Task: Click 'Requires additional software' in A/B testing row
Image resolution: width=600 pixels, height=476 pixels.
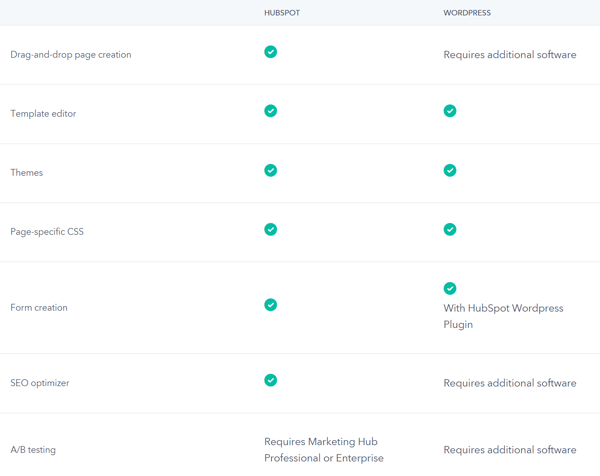Action: tap(510, 450)
